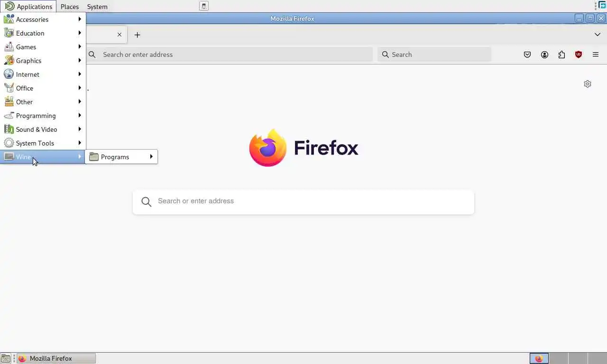This screenshot has height=364, width=607.
Task: Open Save to Pocket icon
Action: 527,55
